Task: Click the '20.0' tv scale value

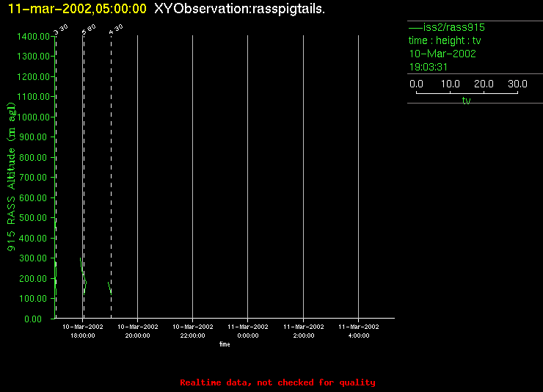Action: tap(484, 84)
